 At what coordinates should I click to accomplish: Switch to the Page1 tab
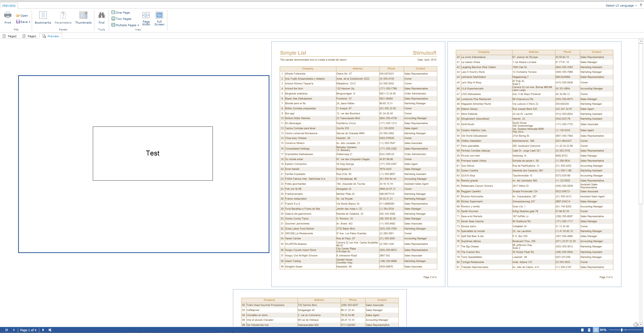click(x=30, y=36)
